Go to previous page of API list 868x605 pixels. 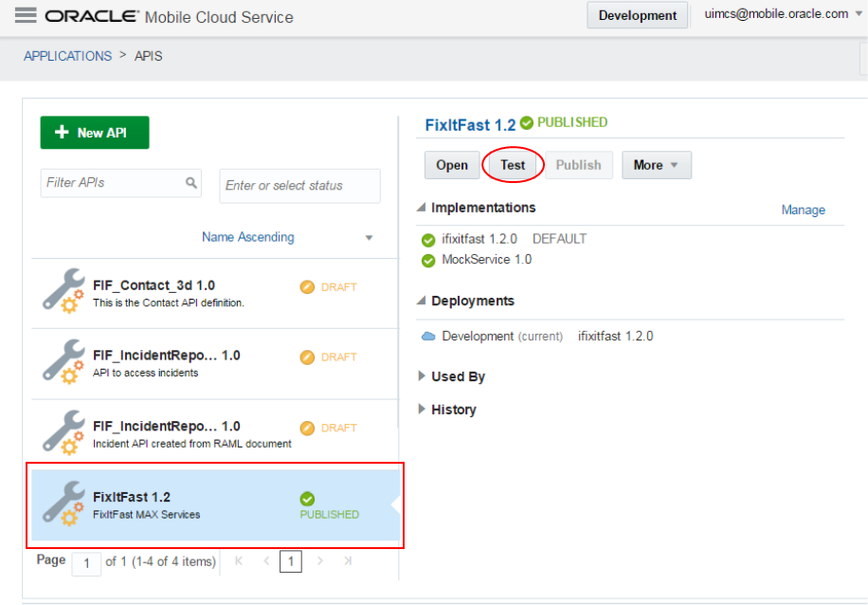pyautogui.click(x=266, y=560)
